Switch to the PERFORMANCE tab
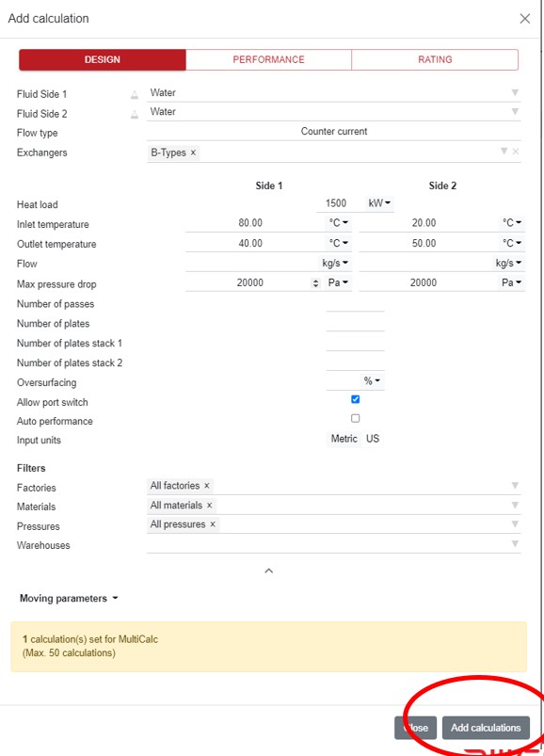544x756 pixels. (268, 59)
